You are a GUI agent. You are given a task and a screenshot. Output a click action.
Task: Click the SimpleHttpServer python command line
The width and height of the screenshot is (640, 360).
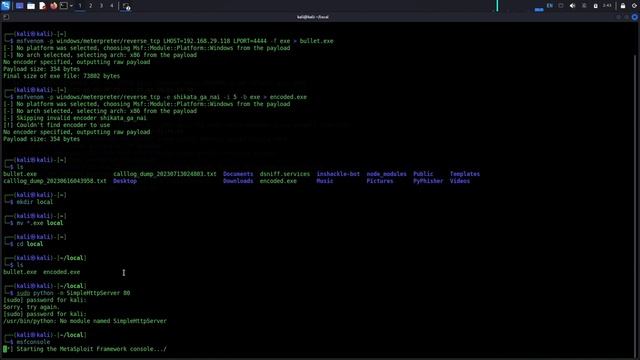click(x=73, y=293)
